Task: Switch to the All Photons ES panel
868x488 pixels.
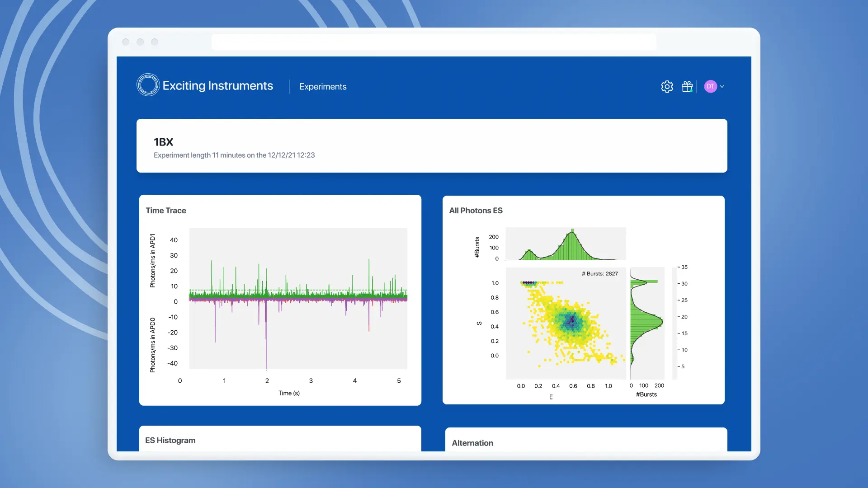Action: coord(476,211)
